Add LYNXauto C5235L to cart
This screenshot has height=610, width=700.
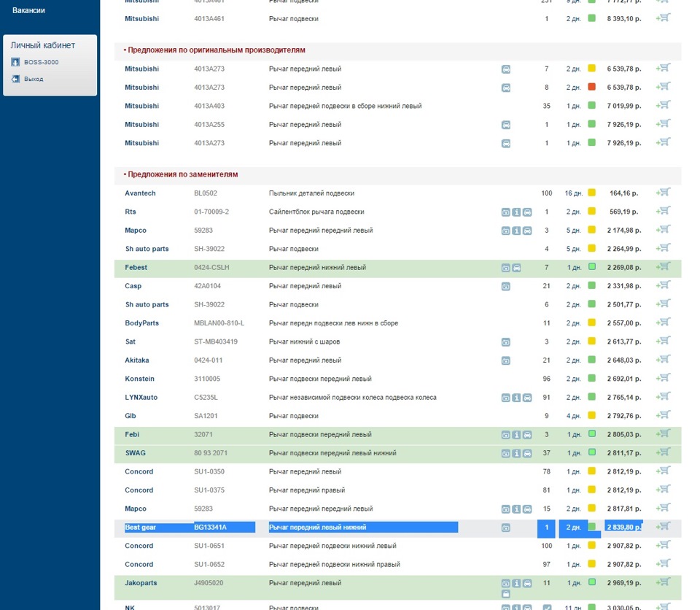664,396
